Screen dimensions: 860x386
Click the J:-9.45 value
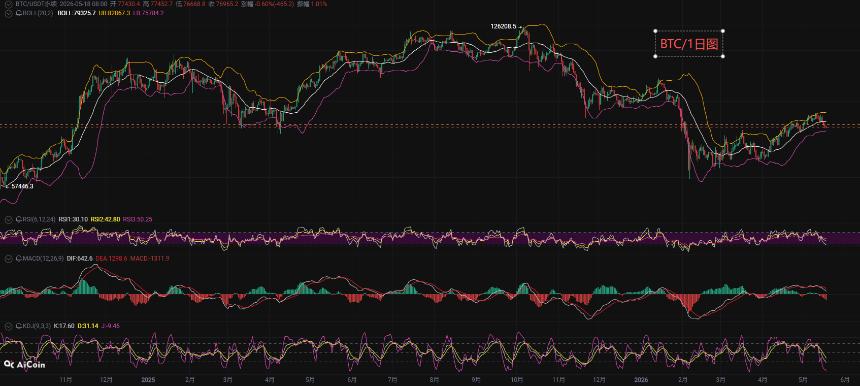click(111, 326)
